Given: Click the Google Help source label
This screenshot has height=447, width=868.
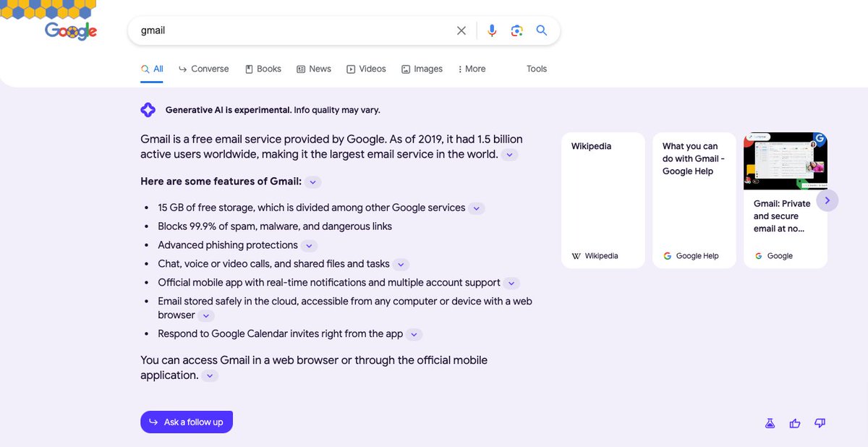Looking at the screenshot, I should (x=691, y=256).
